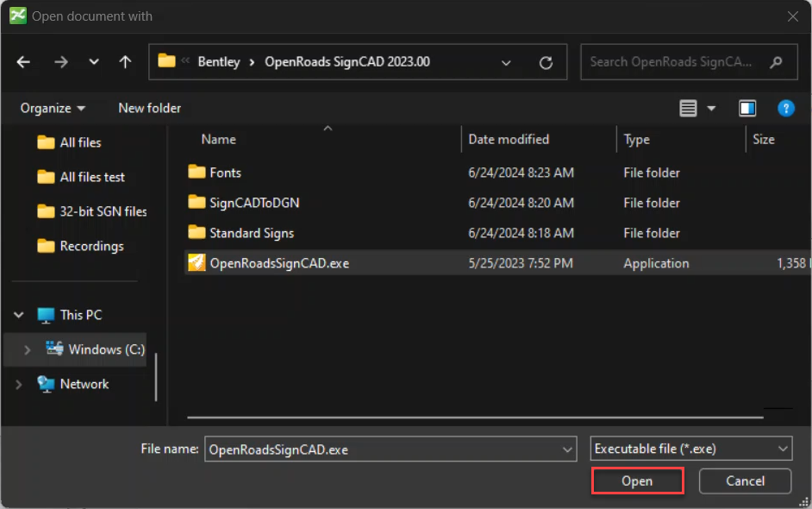Click the search magnifier icon
The image size is (812, 509).
coord(777,62)
